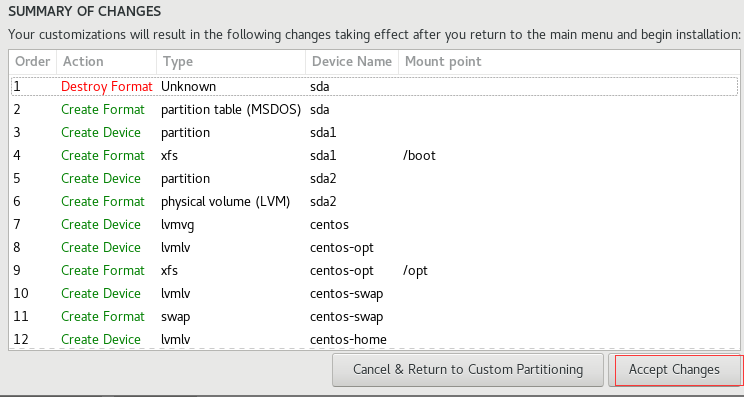Click 'sda' device in row 2
This screenshot has width=744, height=397.
pos(320,110)
